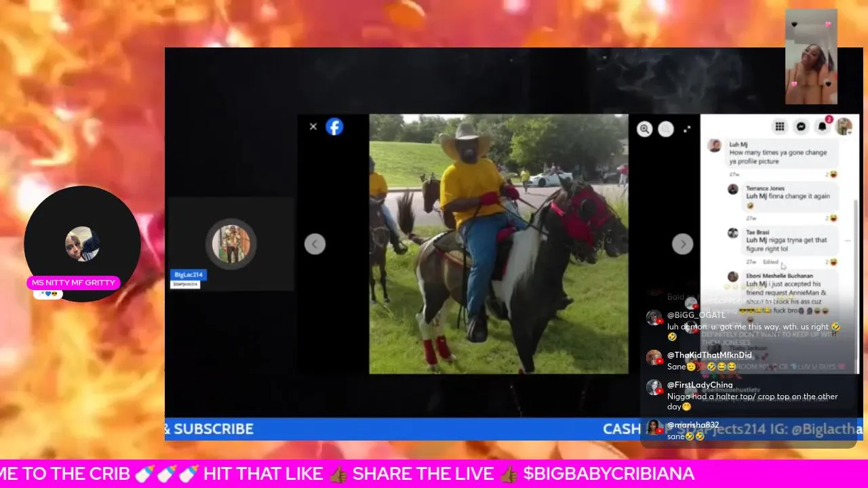Open Terrance Jones profile name
The width and height of the screenshot is (868, 488).
[x=765, y=188]
